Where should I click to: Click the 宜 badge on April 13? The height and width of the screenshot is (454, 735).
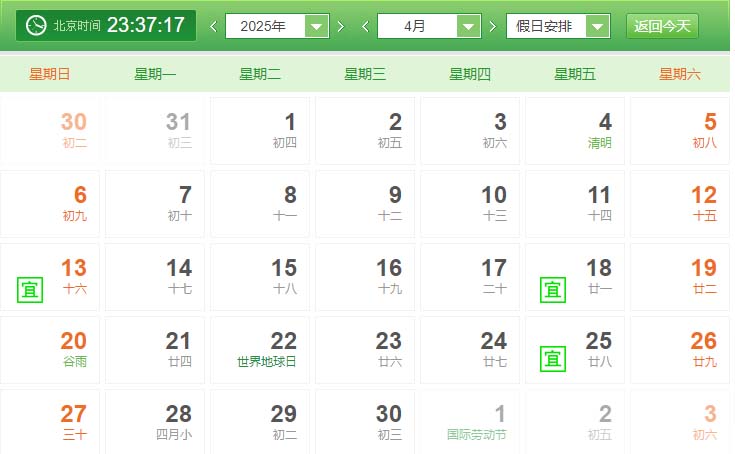coord(30,290)
